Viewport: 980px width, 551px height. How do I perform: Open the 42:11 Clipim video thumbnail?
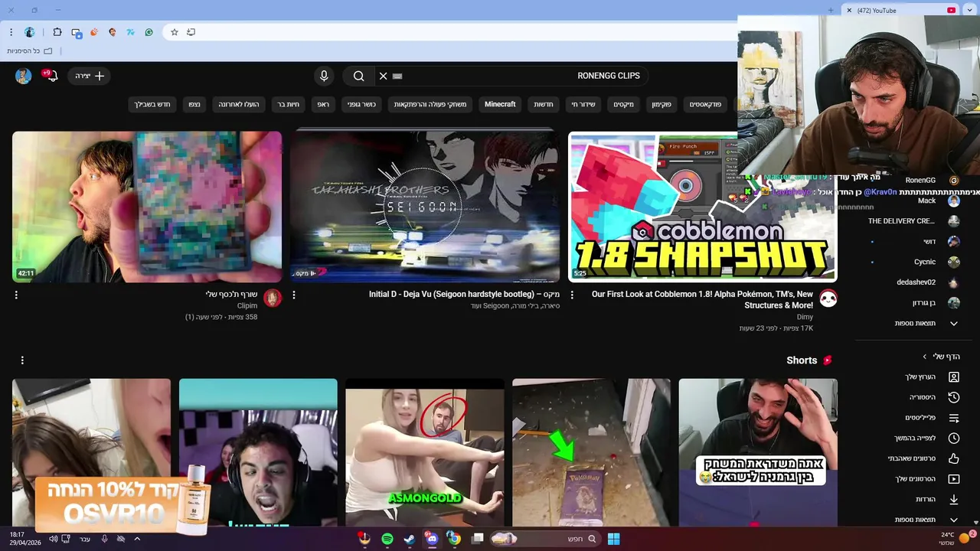[x=147, y=207]
